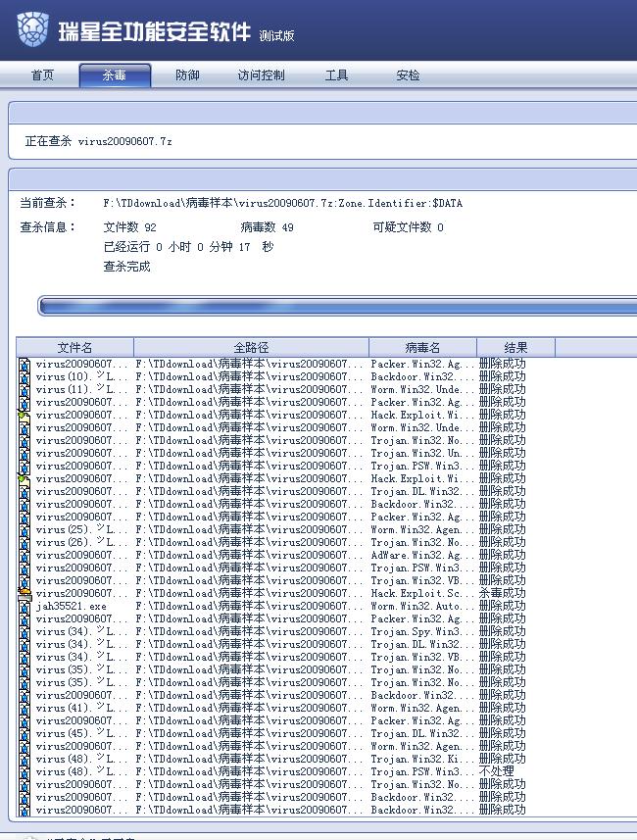Click the icon of the AdWare.Win32.Ag row
The width and height of the screenshot is (637, 840).
coord(24,556)
